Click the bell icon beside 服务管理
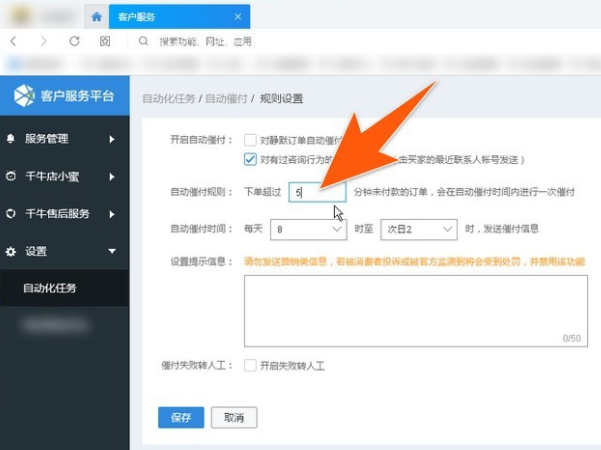Image resolution: width=601 pixels, height=450 pixels. click(x=11, y=139)
